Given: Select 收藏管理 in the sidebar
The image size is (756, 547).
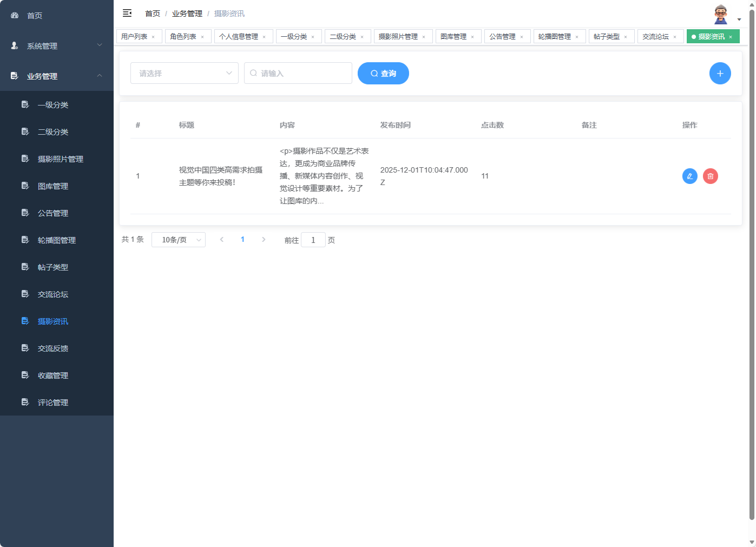Looking at the screenshot, I should click(52, 375).
